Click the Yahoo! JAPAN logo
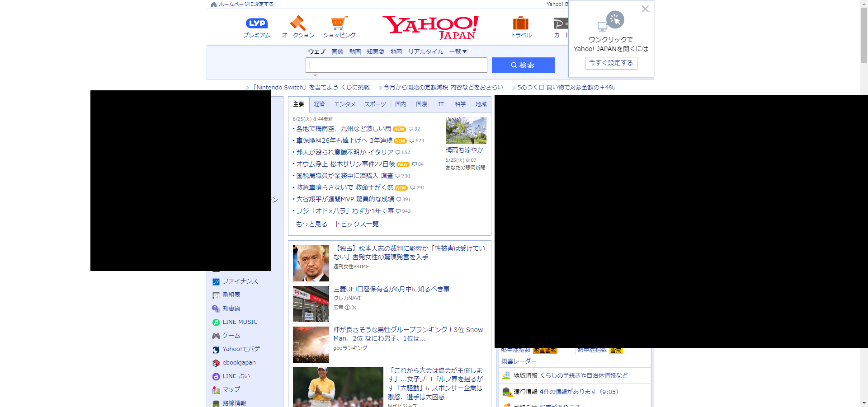 click(430, 27)
